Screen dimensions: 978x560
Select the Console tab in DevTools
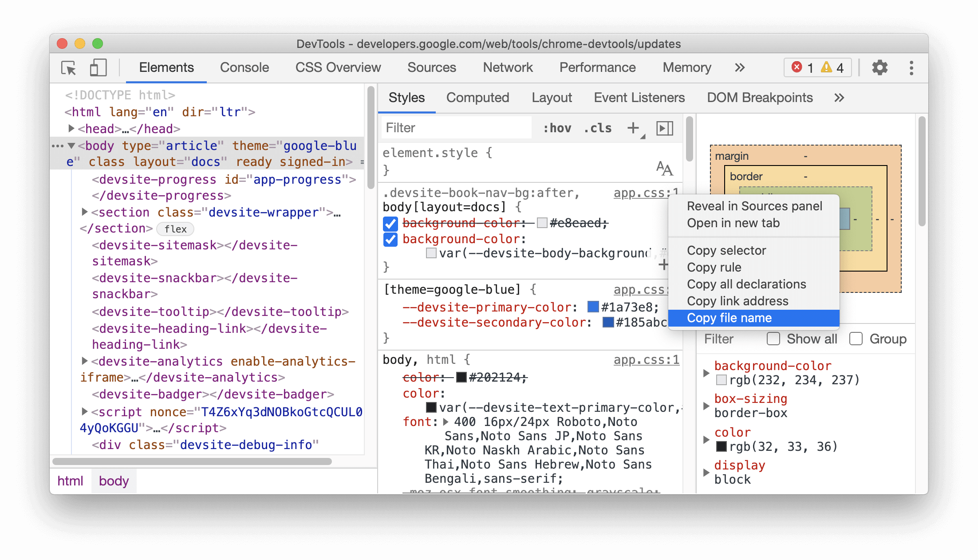[x=243, y=68]
